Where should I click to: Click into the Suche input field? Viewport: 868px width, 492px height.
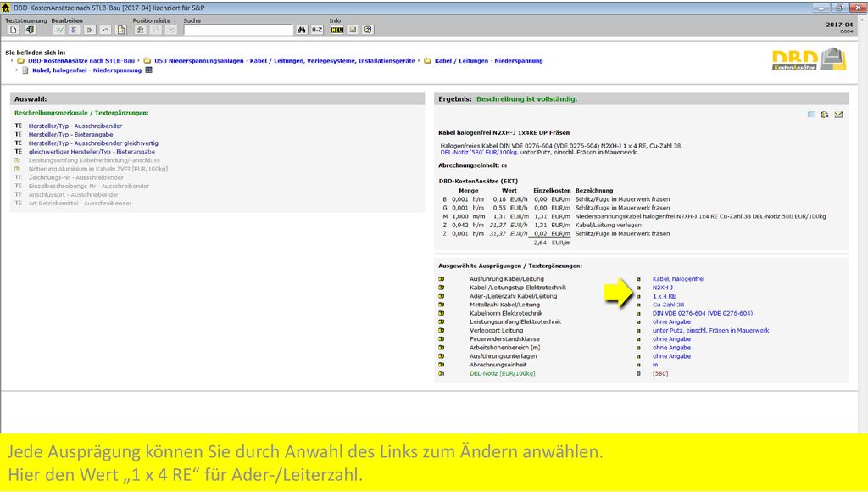(238, 30)
